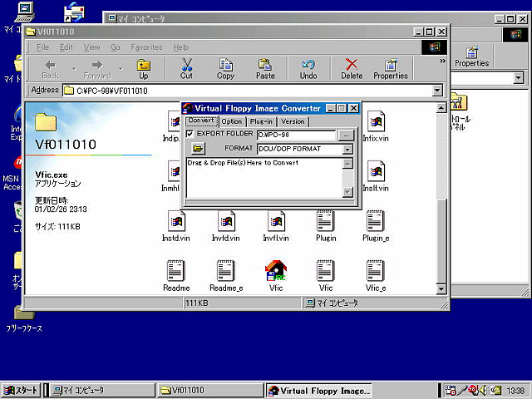The width and height of the screenshot is (532, 399).
Task: Open the Back history dropdown arrow
Action: point(74,69)
